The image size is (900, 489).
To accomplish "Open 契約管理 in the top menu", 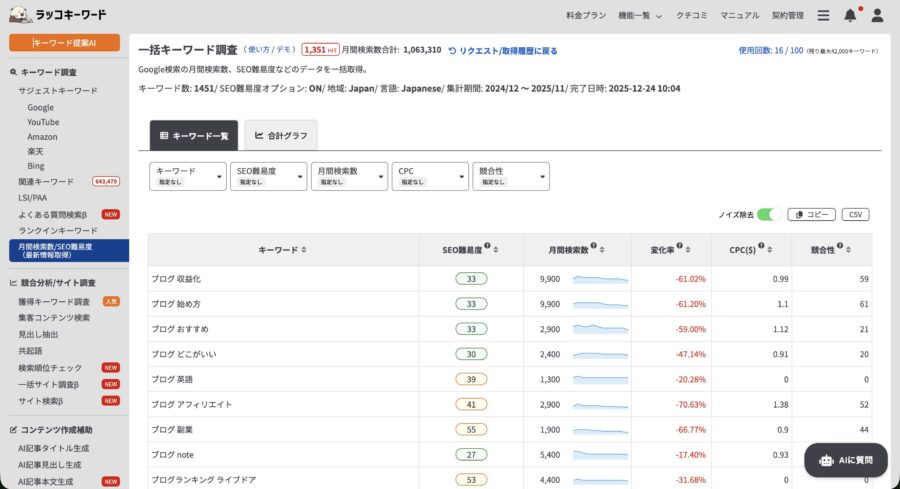I will coord(788,15).
